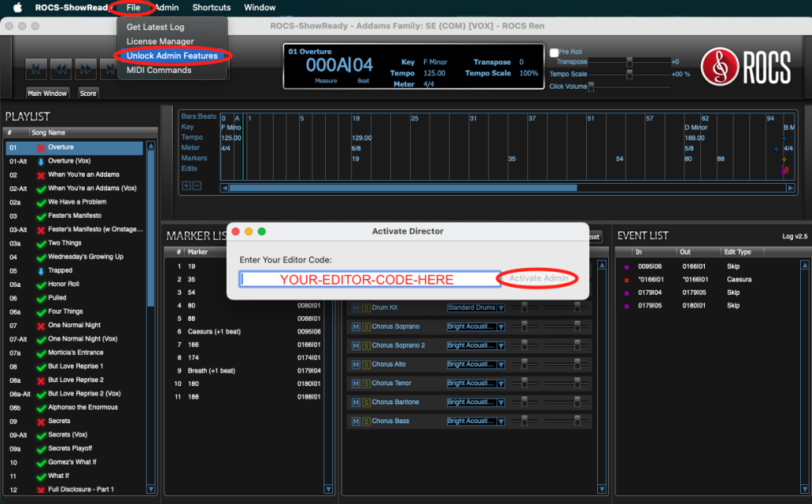Zoom in the timeline with plus icon
Screen dimensions: 812x504
click(x=186, y=185)
